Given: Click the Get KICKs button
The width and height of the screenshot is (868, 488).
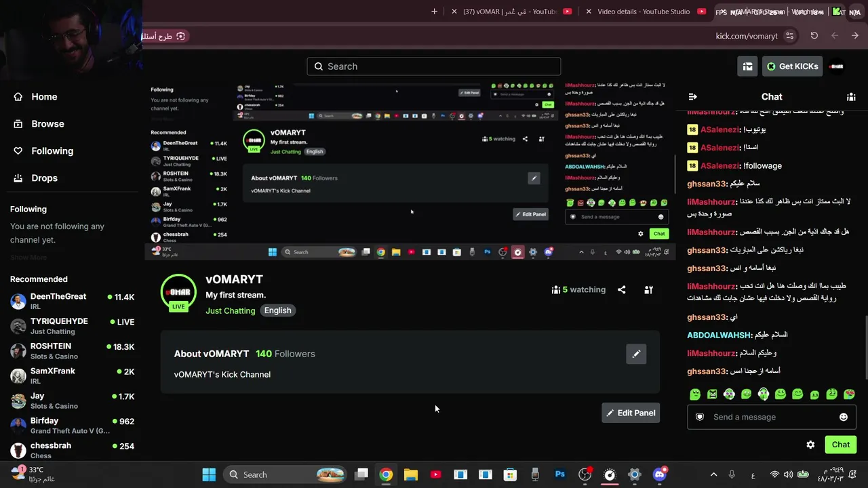Looking at the screenshot, I should pos(792,66).
